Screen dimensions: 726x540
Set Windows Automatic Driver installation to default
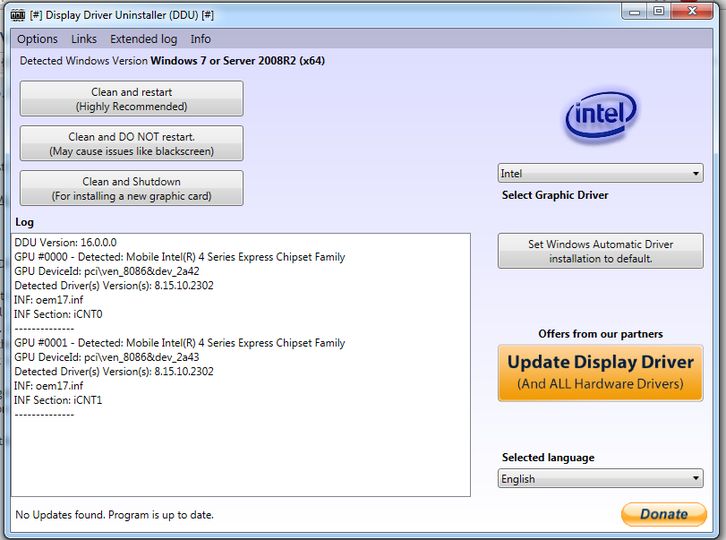[601, 251]
